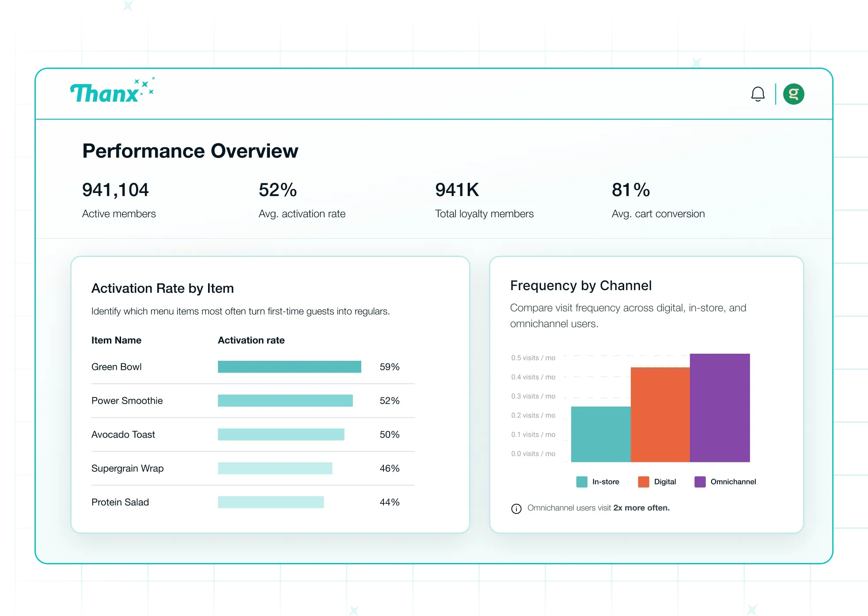
Task: Select the Green Bowl row
Action: pyautogui.click(x=117, y=367)
